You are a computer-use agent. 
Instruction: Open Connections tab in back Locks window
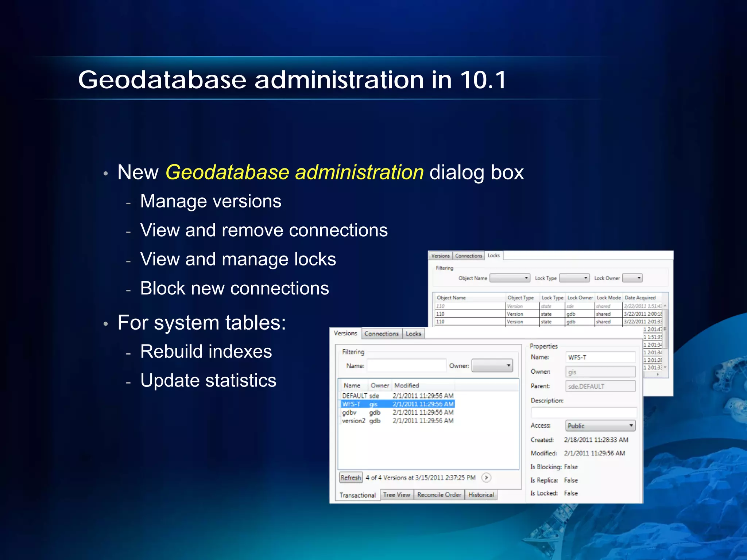coord(468,256)
